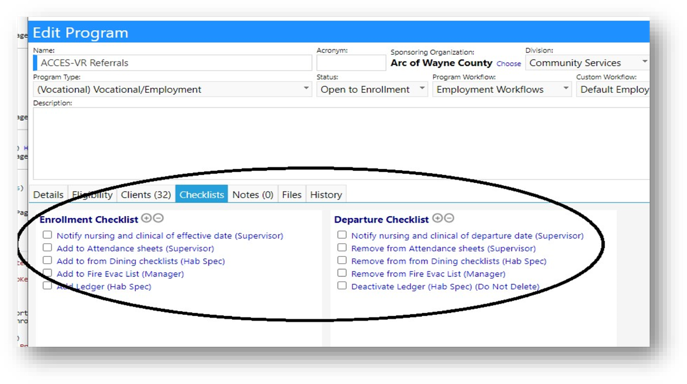
Task: Click the Name field with ACCES-VR Referrals
Action: 173,63
